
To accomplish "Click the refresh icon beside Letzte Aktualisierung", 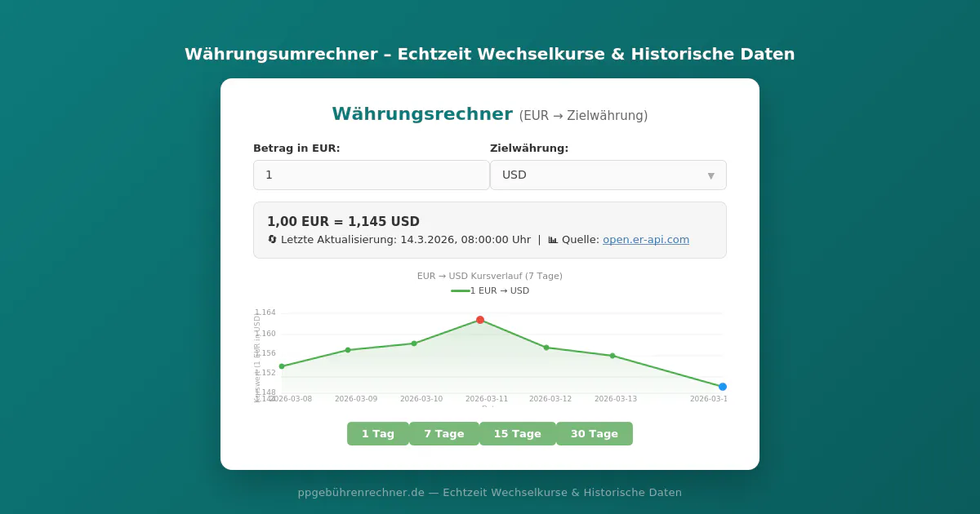I will click(272, 240).
